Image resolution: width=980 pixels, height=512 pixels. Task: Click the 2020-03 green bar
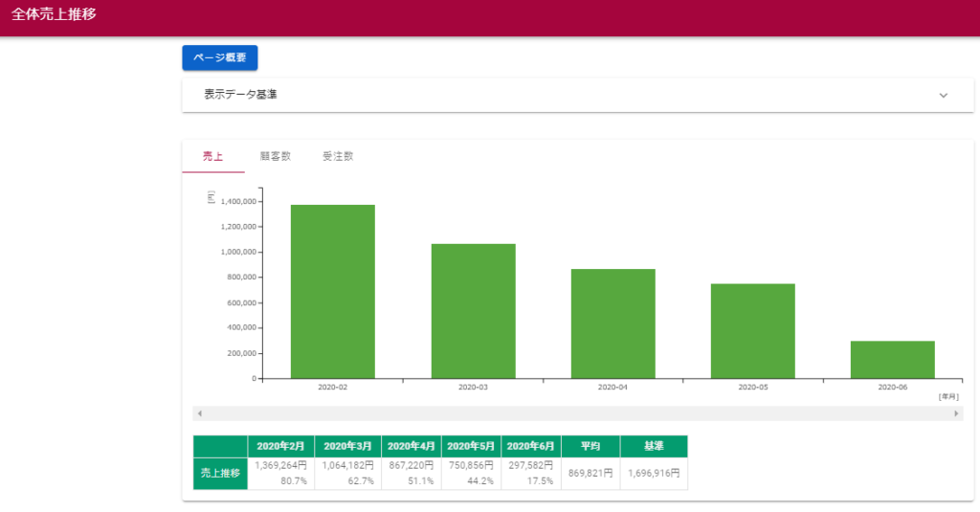coord(473,311)
